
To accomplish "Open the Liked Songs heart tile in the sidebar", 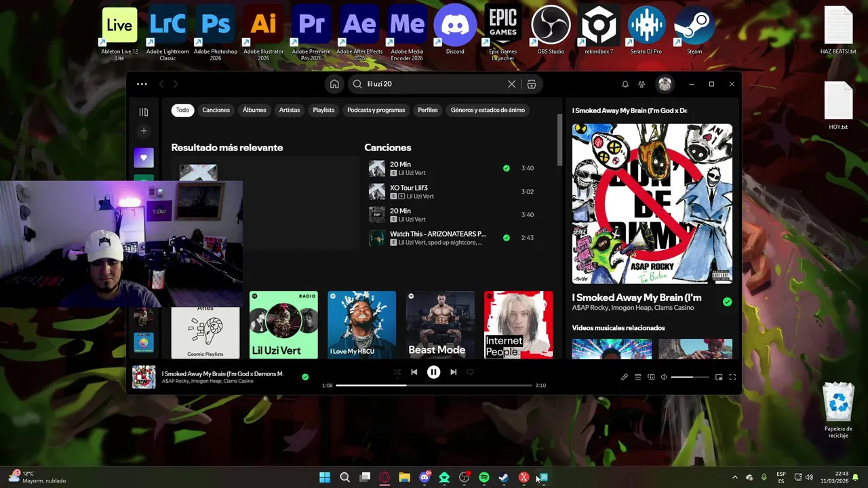I will tap(144, 157).
